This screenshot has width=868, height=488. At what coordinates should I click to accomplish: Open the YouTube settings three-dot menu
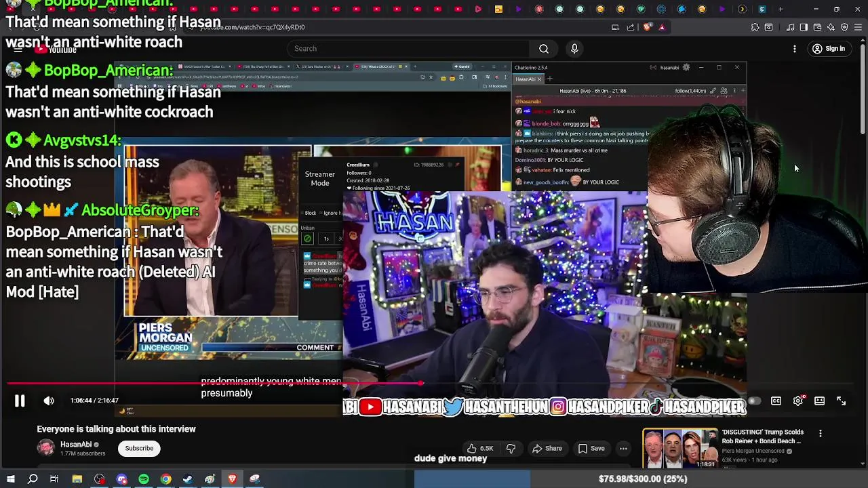[795, 49]
